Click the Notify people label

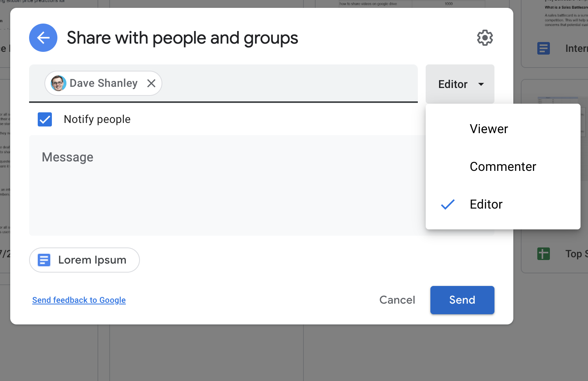tap(97, 119)
